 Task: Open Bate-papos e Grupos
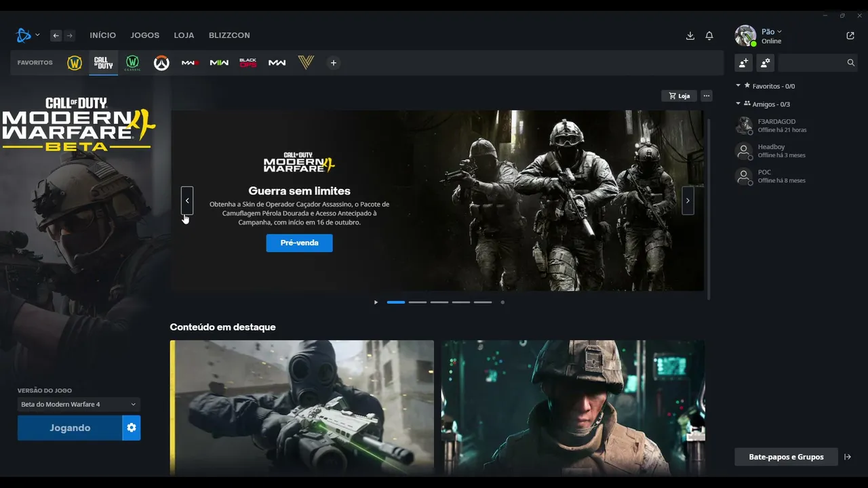click(787, 457)
